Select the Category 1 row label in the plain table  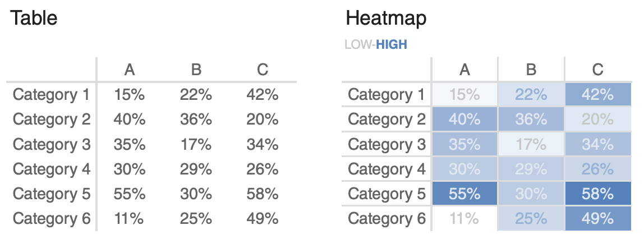coord(52,95)
